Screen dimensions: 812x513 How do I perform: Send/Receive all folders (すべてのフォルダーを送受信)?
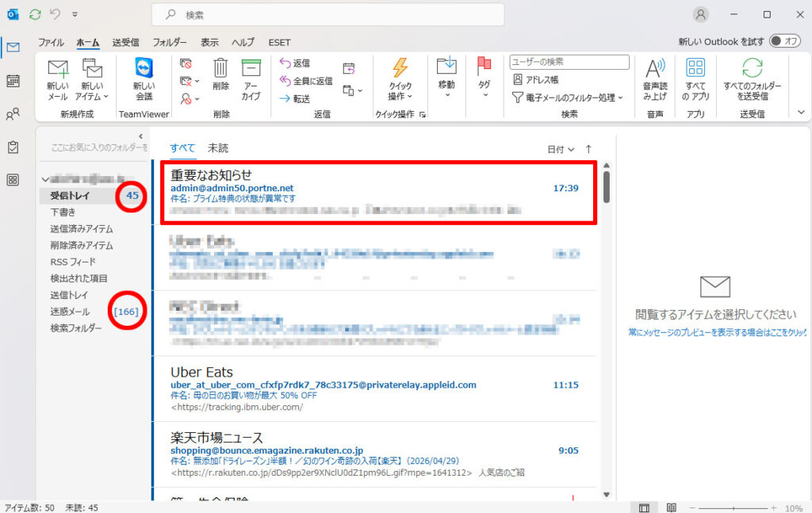[752, 69]
